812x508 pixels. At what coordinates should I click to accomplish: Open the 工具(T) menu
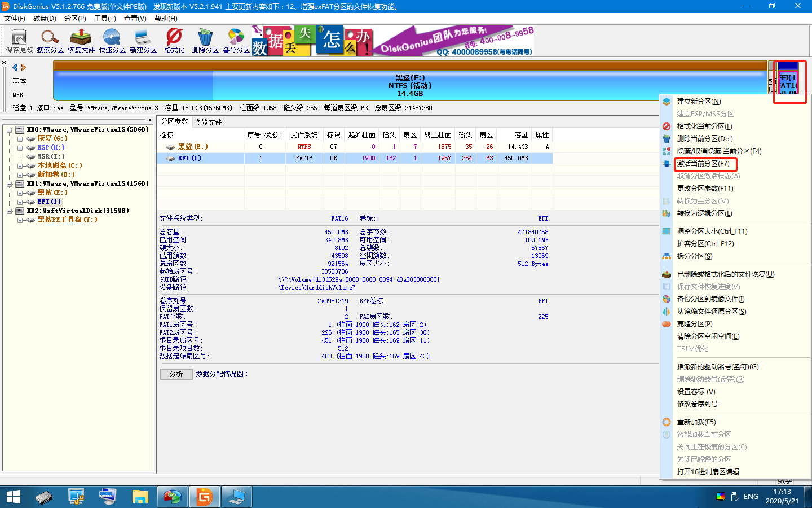pos(105,19)
